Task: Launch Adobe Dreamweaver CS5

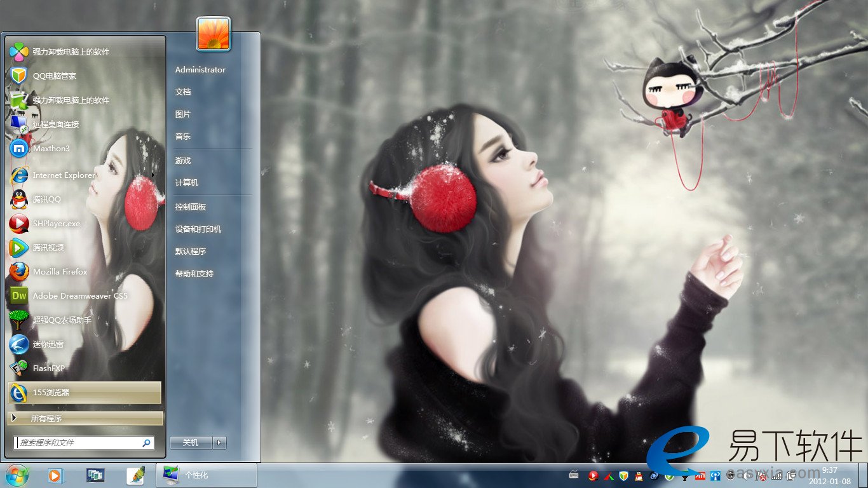Action: click(x=79, y=295)
